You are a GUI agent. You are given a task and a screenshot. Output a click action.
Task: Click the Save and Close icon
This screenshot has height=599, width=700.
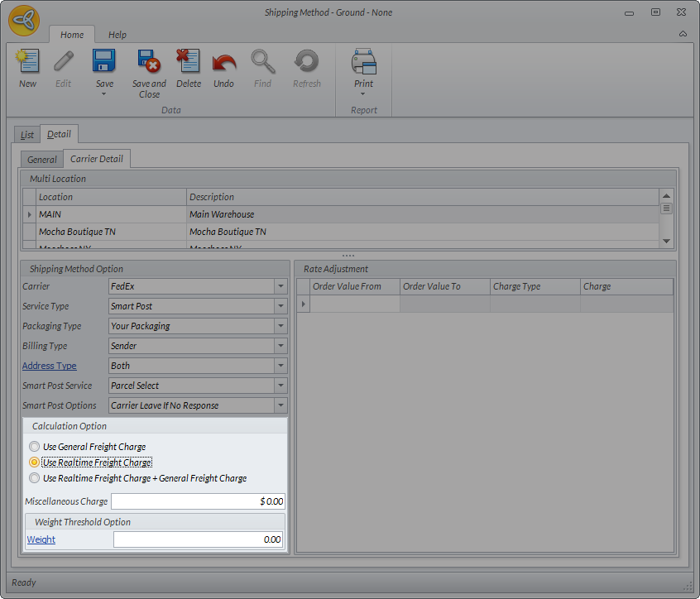tap(149, 63)
